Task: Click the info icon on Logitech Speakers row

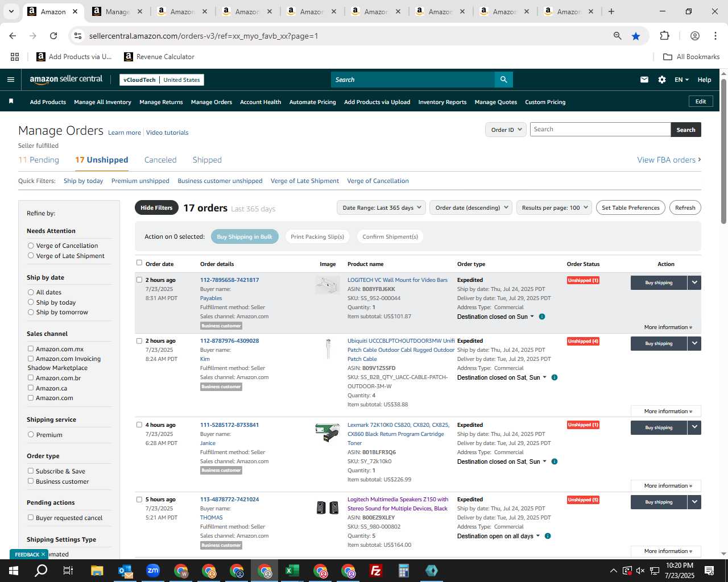Action: pos(548,536)
